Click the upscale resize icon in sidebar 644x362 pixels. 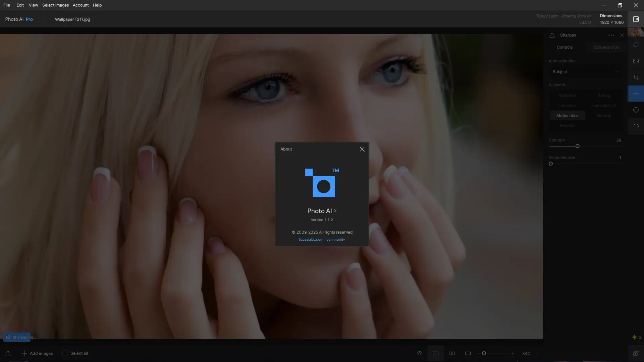pyautogui.click(x=636, y=61)
